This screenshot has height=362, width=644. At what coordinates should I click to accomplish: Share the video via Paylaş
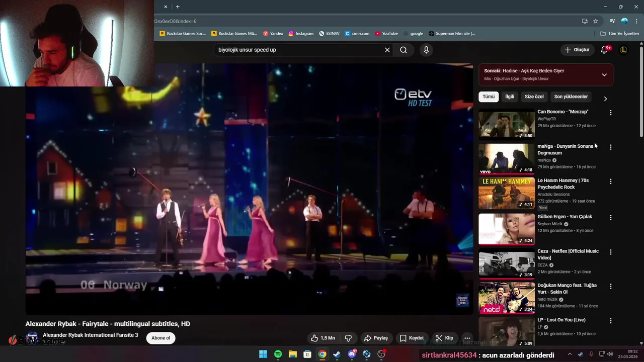pos(376,338)
